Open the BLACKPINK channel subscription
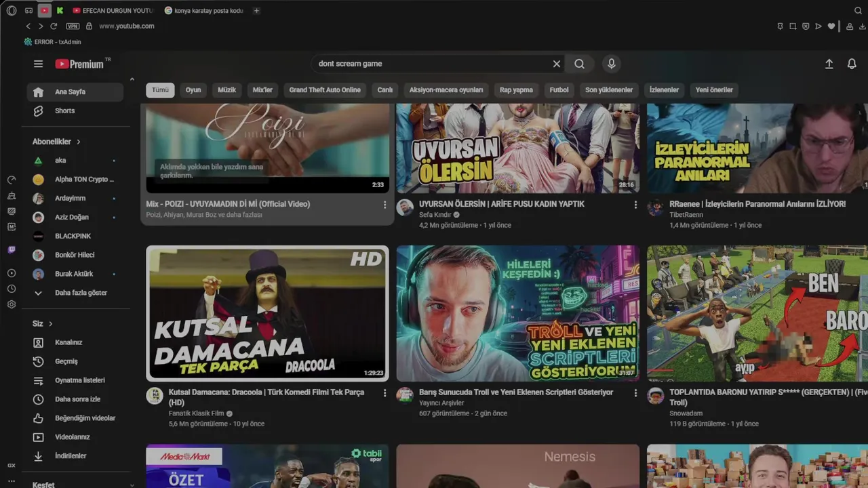This screenshot has width=868, height=488. [75, 236]
